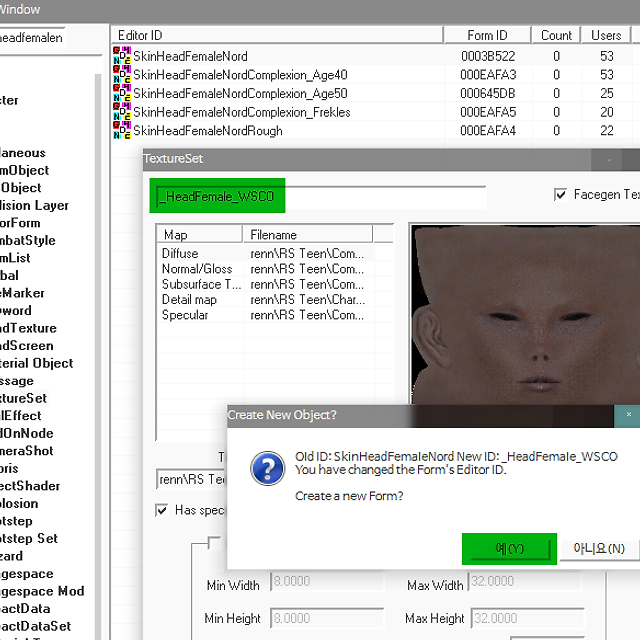640x640 pixels.
Task: Toggle the Has specular map checkbox
Action: 162,510
